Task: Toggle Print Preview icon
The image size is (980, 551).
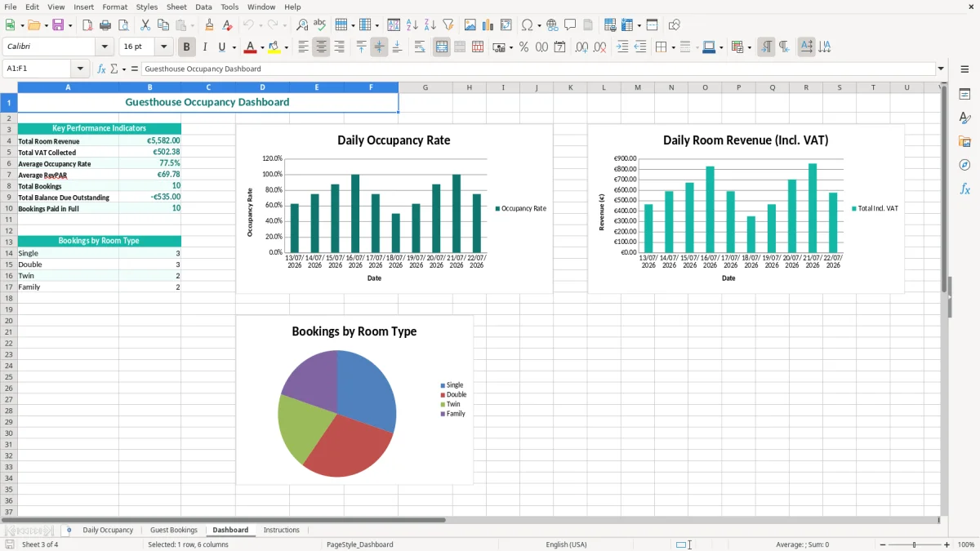Action: click(x=123, y=25)
